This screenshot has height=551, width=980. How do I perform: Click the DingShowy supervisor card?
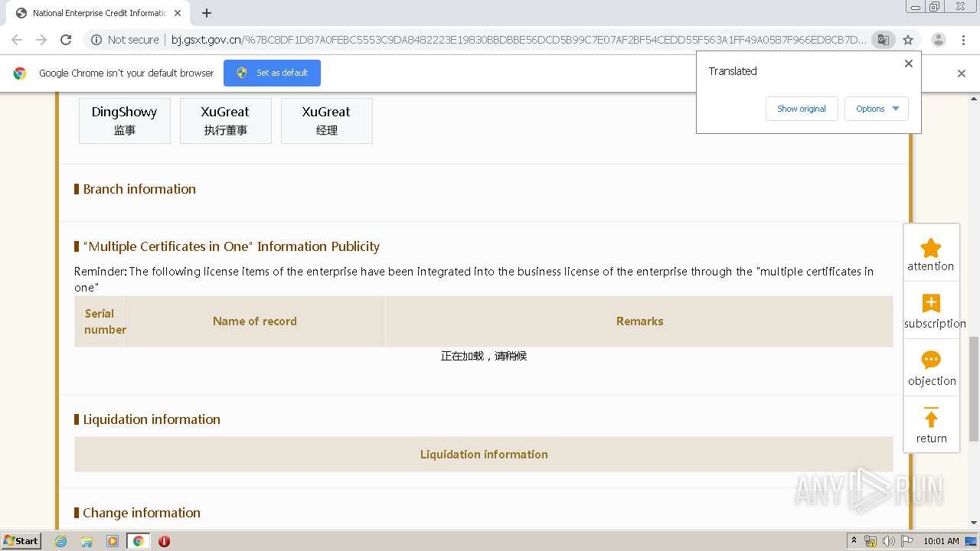click(x=125, y=120)
